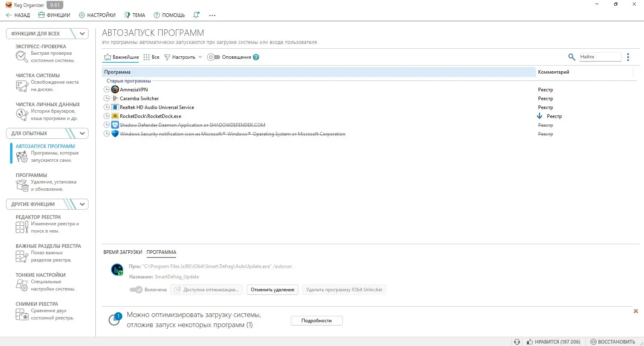644x346 pixels.
Task: Click the Windows Security shield icon
Action: click(x=115, y=134)
